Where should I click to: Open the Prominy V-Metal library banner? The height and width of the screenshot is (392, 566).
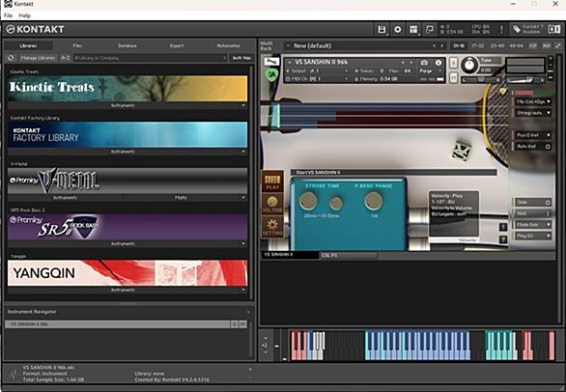(127, 181)
